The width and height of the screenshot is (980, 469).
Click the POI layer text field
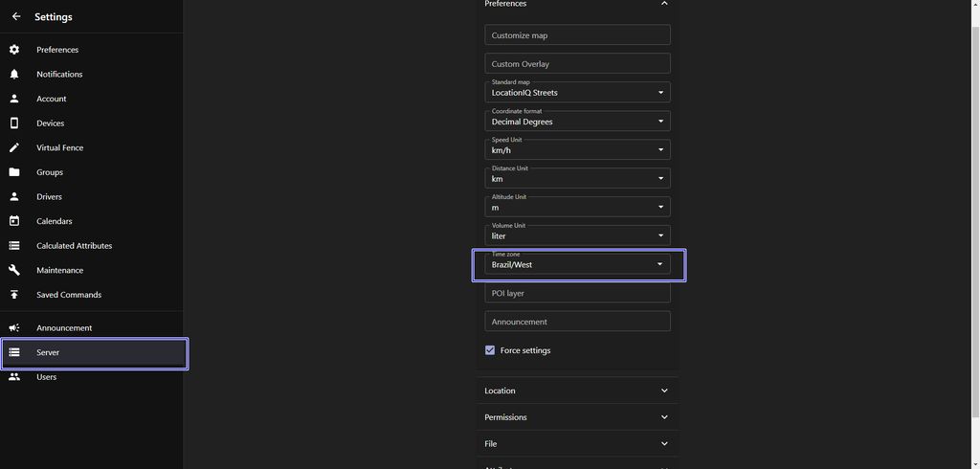click(x=577, y=293)
